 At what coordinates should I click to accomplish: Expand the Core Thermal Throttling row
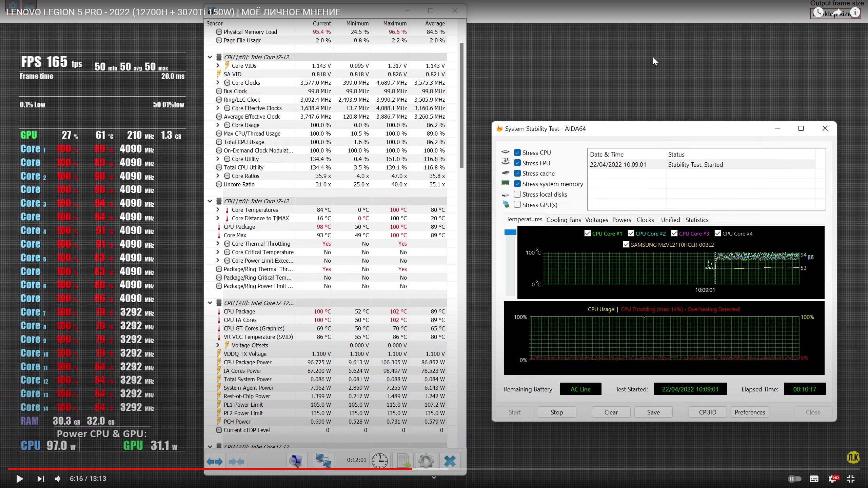(x=218, y=244)
